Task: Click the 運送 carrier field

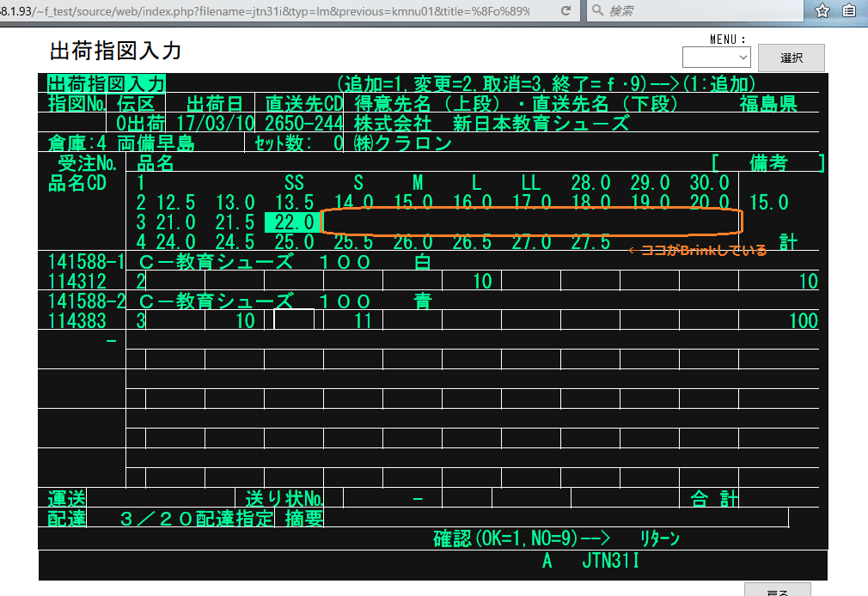Action: pyautogui.click(x=161, y=498)
